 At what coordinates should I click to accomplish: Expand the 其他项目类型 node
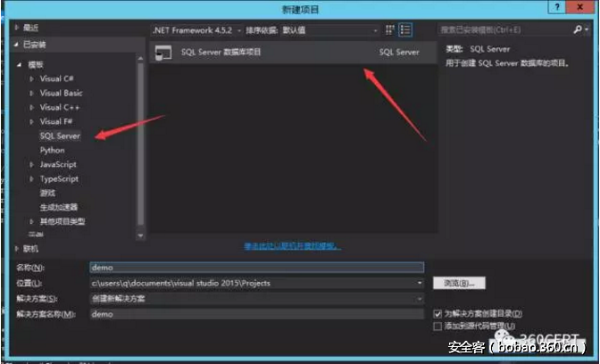tap(32, 221)
